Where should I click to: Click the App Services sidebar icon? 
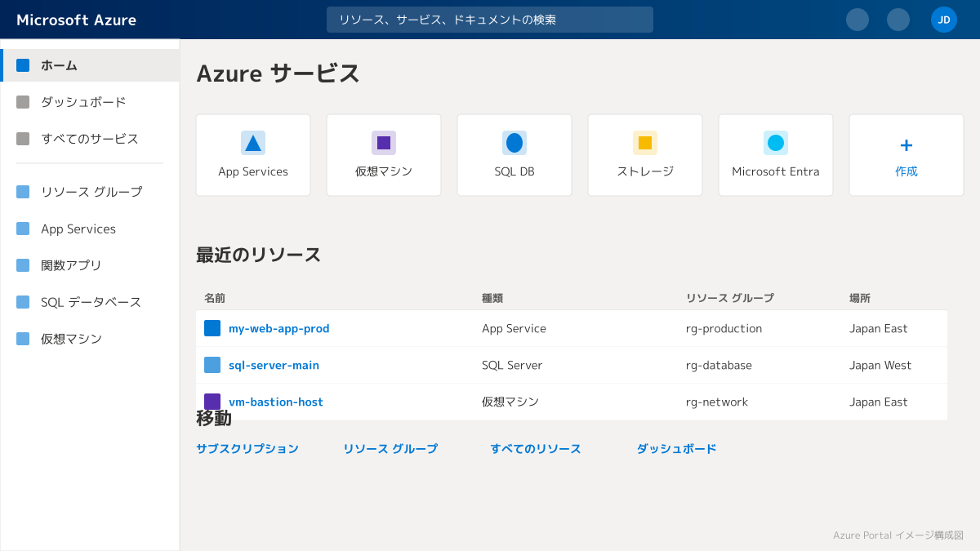pos(23,229)
